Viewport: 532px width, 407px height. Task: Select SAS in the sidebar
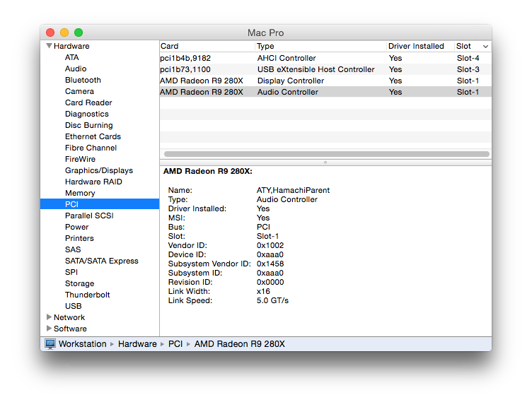point(73,249)
